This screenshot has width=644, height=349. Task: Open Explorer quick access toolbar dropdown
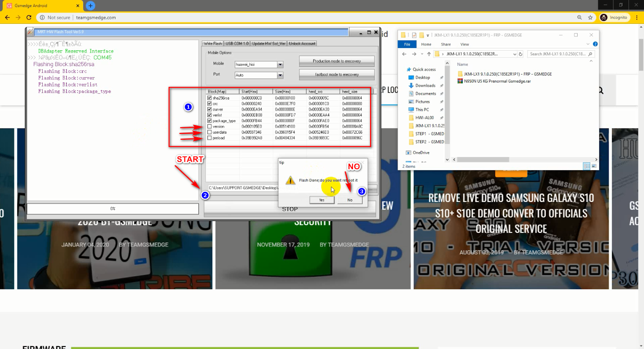[428, 35]
